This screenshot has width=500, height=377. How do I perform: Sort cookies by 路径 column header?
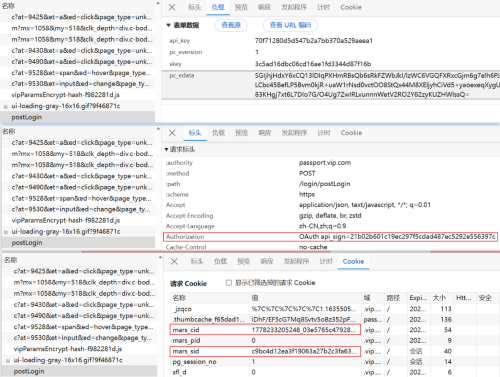[x=396, y=298]
